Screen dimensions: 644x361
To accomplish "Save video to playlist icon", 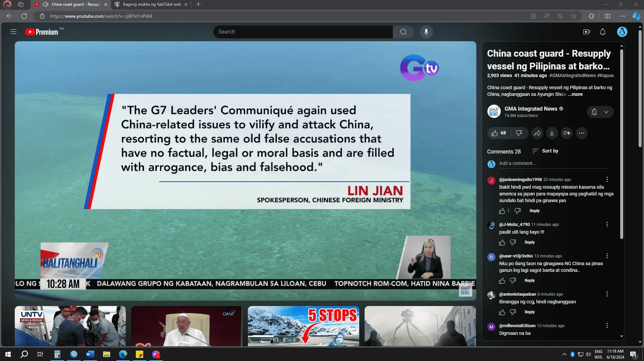I will [x=567, y=133].
